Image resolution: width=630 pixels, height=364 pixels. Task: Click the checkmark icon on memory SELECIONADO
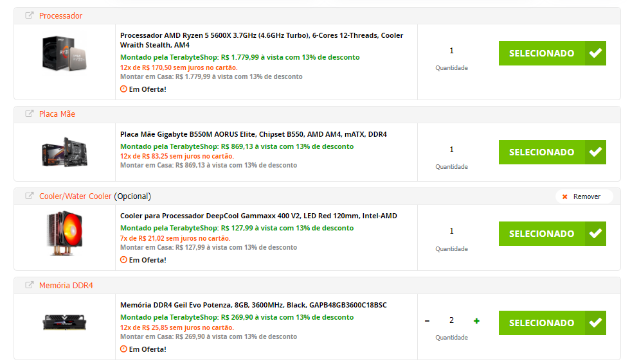click(x=595, y=323)
